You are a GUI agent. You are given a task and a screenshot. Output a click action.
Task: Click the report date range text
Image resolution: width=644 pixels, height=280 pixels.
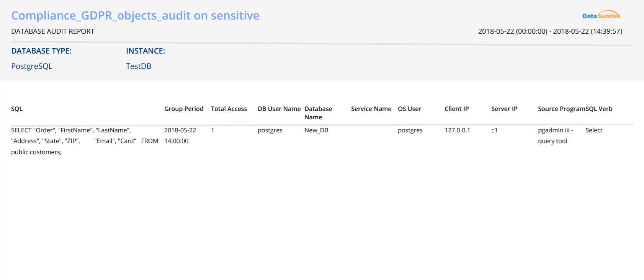pyautogui.click(x=550, y=31)
